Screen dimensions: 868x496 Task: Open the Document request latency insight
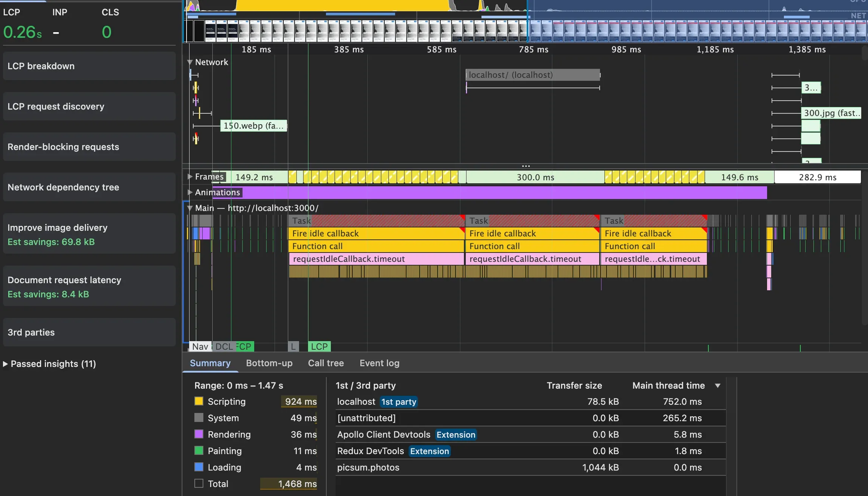point(89,287)
